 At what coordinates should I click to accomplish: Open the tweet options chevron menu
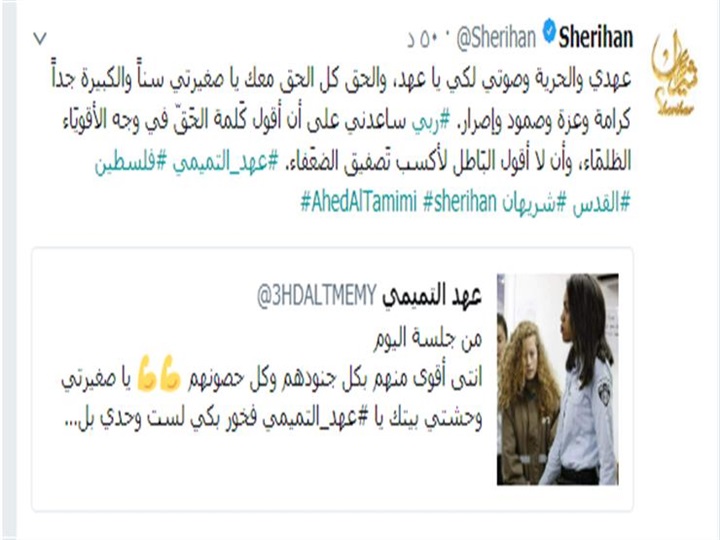point(40,39)
